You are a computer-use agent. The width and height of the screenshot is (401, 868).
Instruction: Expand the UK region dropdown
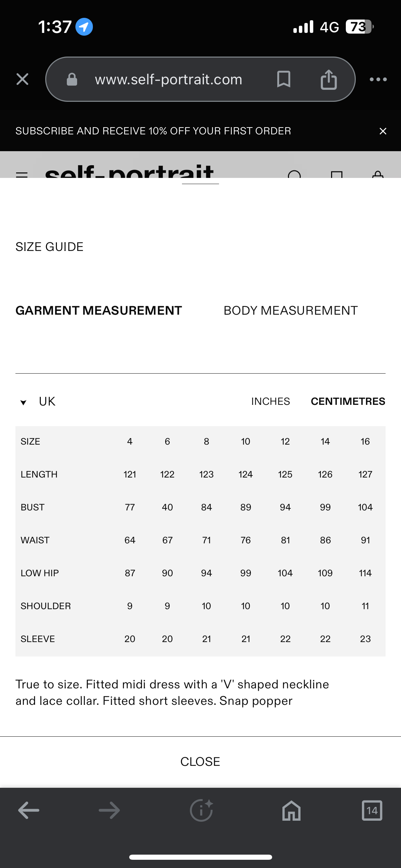(x=47, y=401)
